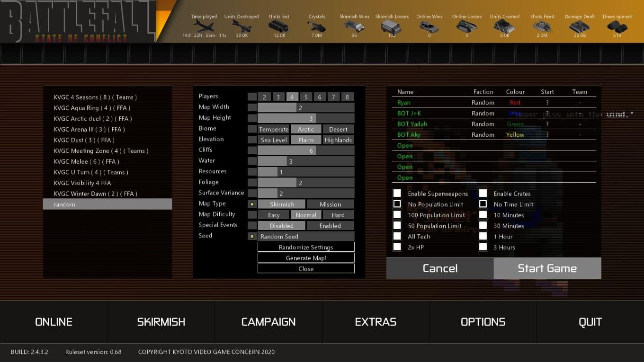
Task: Click the Random Seed field
Action: click(306, 236)
